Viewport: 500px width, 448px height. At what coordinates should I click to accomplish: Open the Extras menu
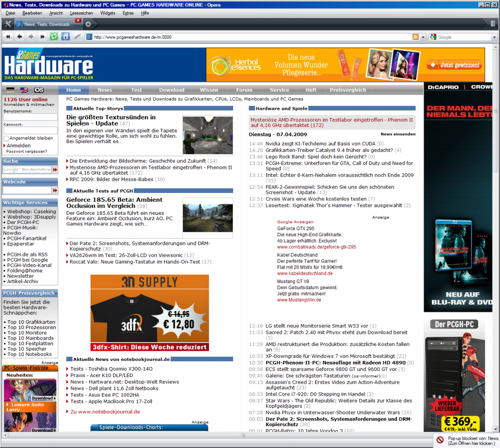[128, 13]
